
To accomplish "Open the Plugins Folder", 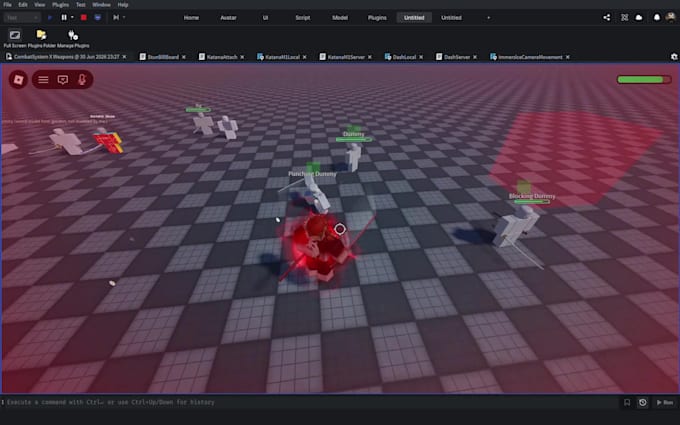I will pos(42,38).
